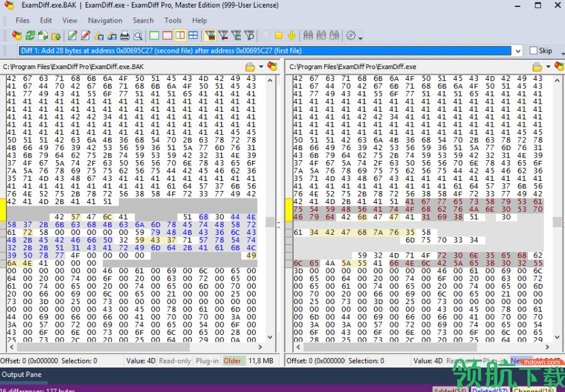The image size is (565, 392).
Task: Click the third binoculars Find previous icon
Action: [x=334, y=35]
